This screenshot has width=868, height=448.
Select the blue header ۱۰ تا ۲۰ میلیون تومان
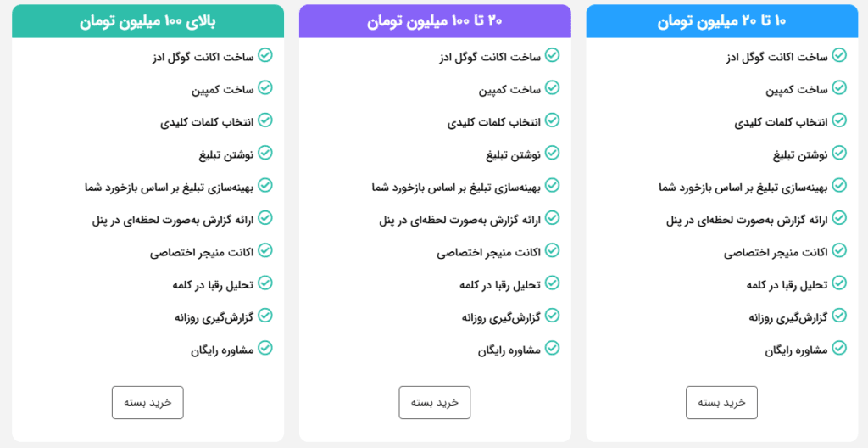[721, 21]
